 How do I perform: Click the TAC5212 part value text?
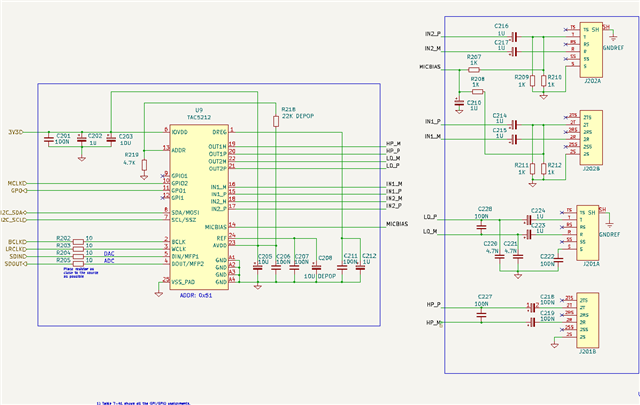coord(199,118)
